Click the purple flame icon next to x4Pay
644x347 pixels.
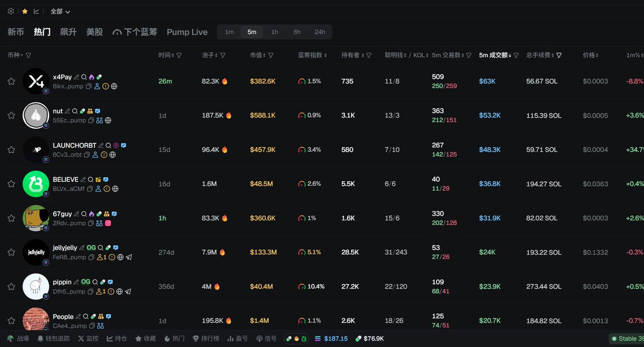click(91, 77)
